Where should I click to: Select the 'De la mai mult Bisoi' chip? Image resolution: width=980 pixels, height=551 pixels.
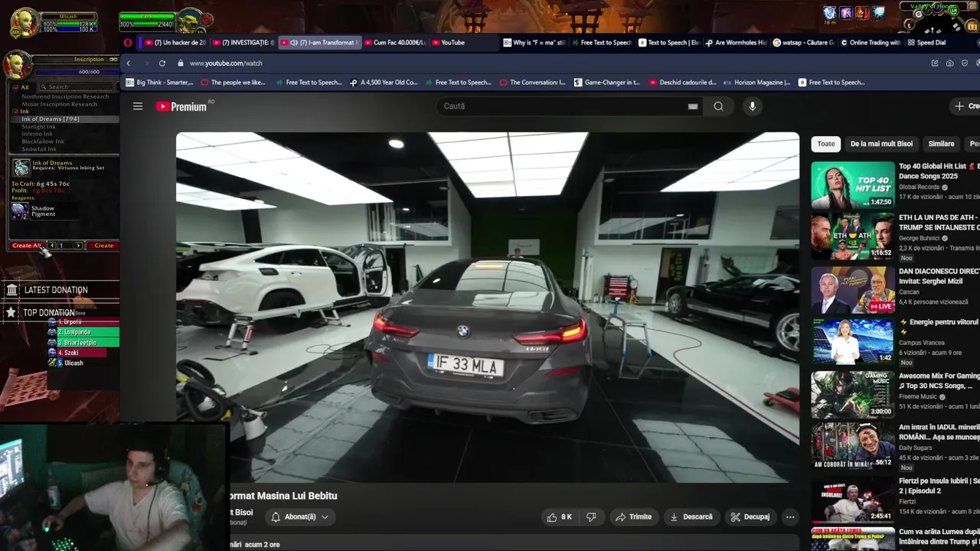point(881,144)
